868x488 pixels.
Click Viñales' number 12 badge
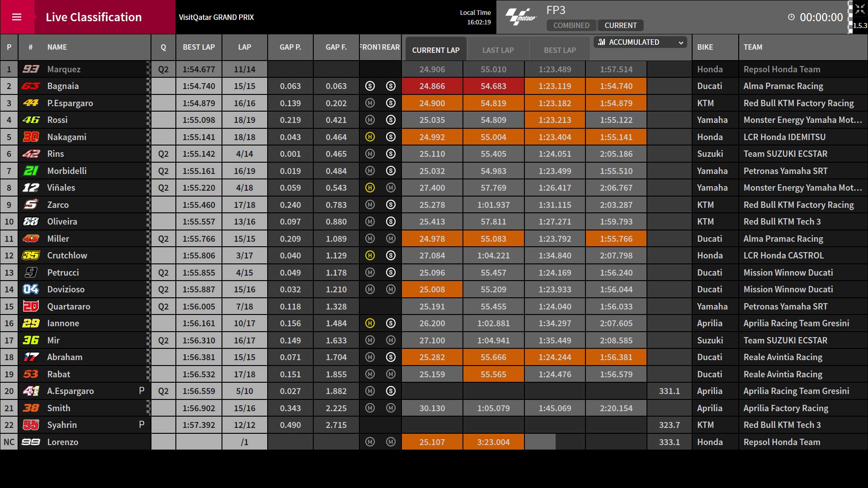[x=31, y=188]
